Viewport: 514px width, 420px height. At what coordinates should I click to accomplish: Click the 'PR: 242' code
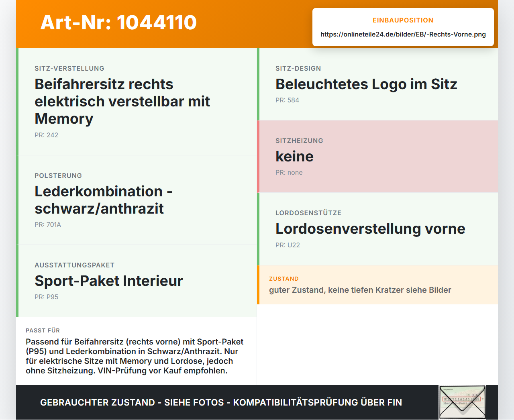click(x=47, y=135)
